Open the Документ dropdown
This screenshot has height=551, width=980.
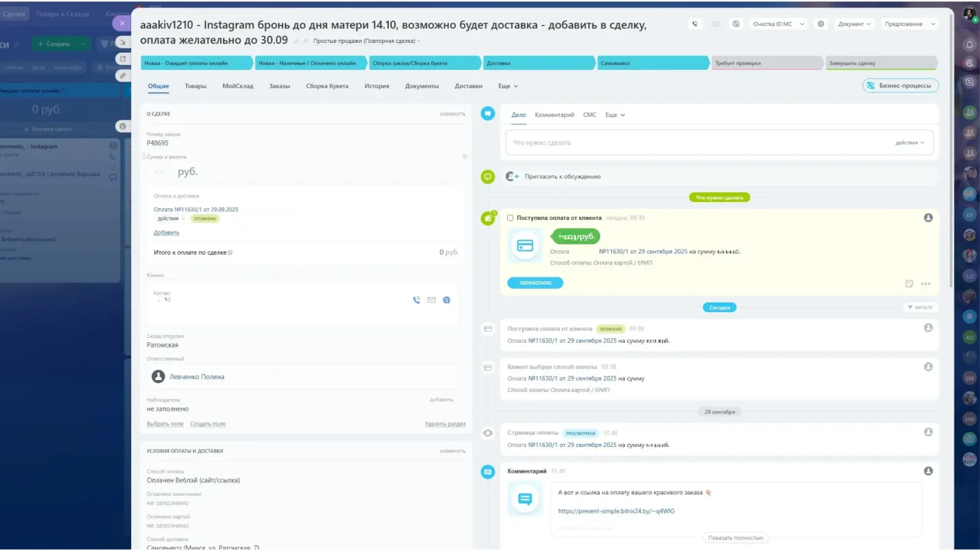(853, 23)
